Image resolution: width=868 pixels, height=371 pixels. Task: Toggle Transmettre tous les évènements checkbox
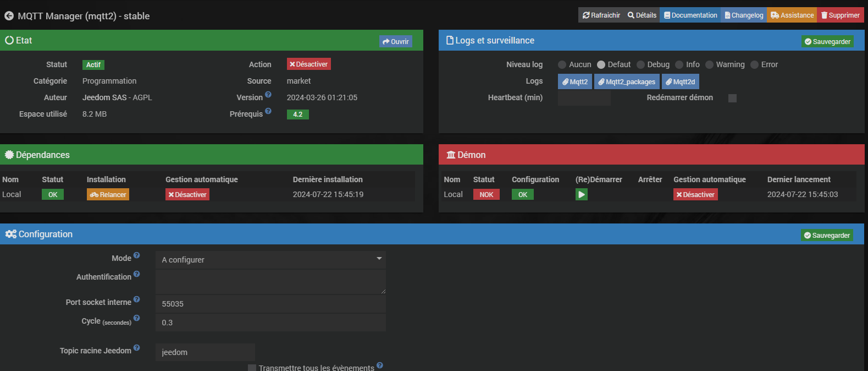252,368
